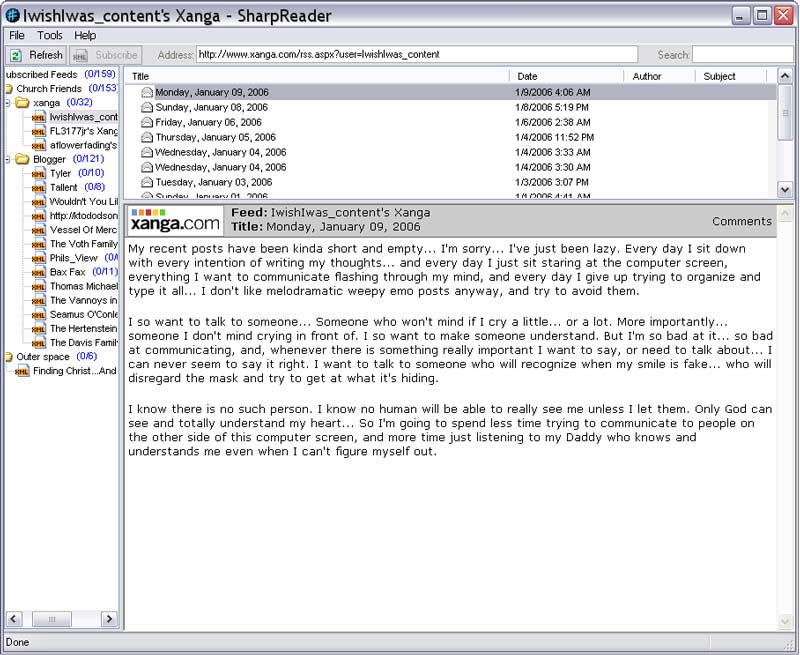Select the Sunday, January 08, 2006 post
The image size is (800, 655).
coord(451,107)
